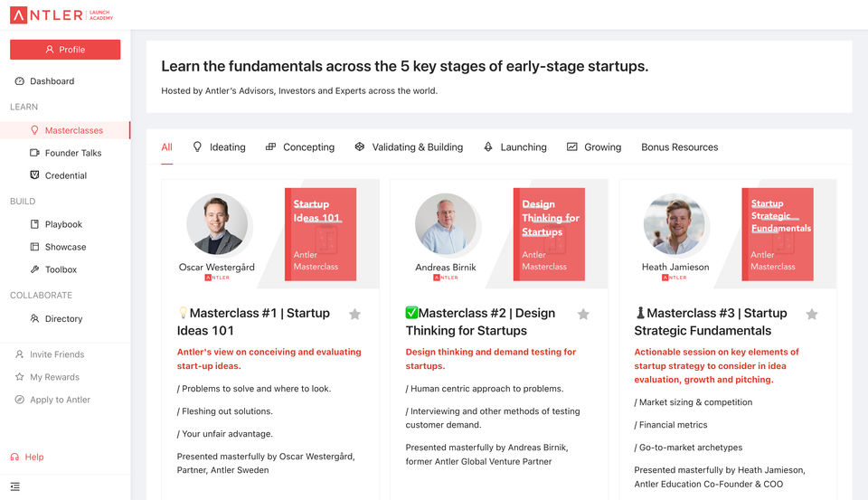Image resolution: width=868 pixels, height=500 pixels.
Task: Click the lightbulb emoji before Masterclass #1
Action: pos(183,313)
